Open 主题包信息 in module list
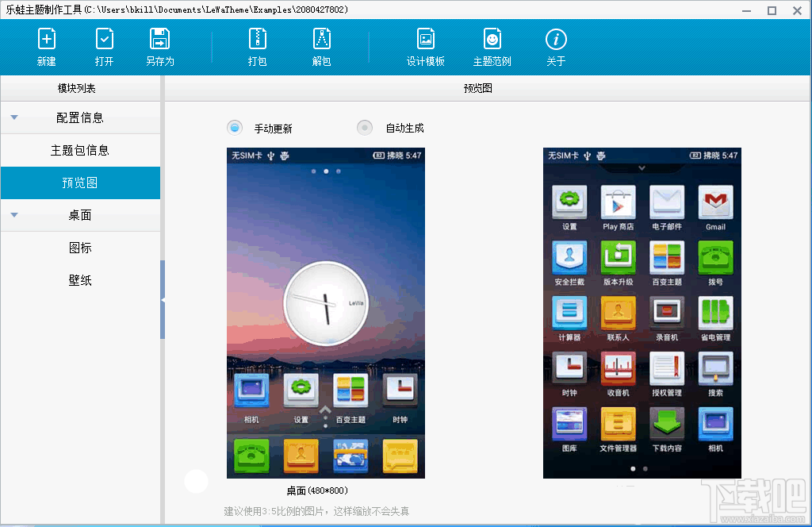Screen dimensions: 812x527 (80, 150)
